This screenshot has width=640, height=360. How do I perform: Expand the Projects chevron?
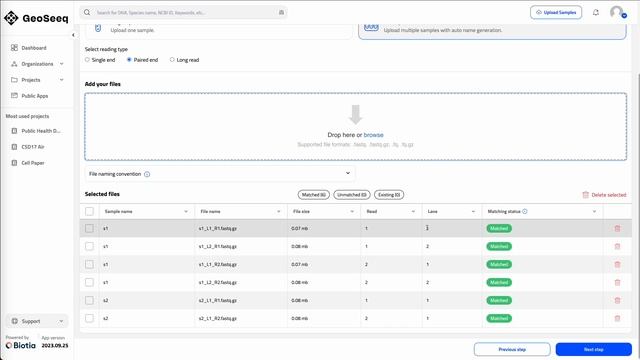(62, 80)
